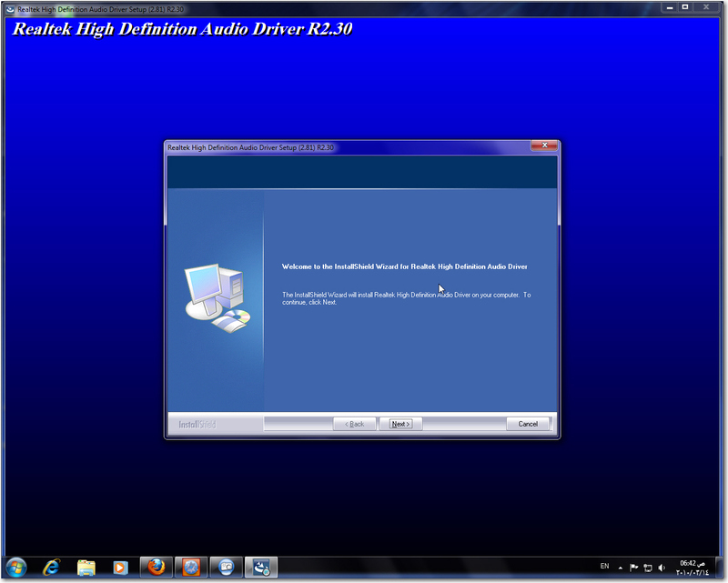Cancel the Realtek driver installation
Viewport: 728px width, 583px height.
coord(528,424)
